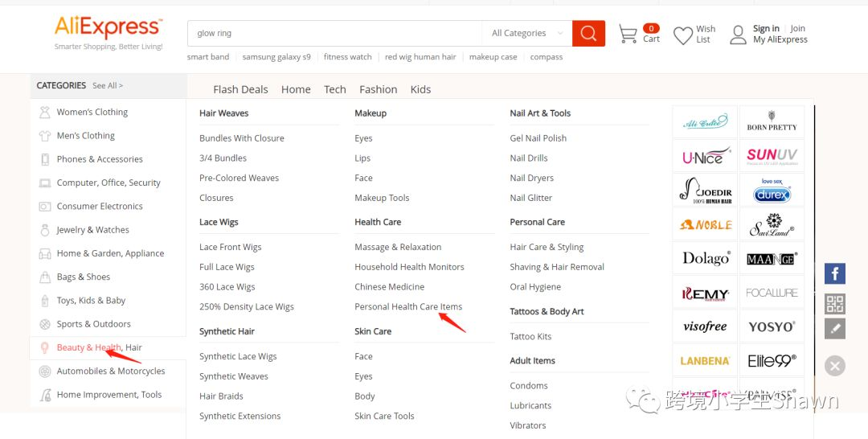Image resolution: width=868 pixels, height=439 pixels.
Task: Open the Born Pretty brand logo
Action: (x=772, y=121)
